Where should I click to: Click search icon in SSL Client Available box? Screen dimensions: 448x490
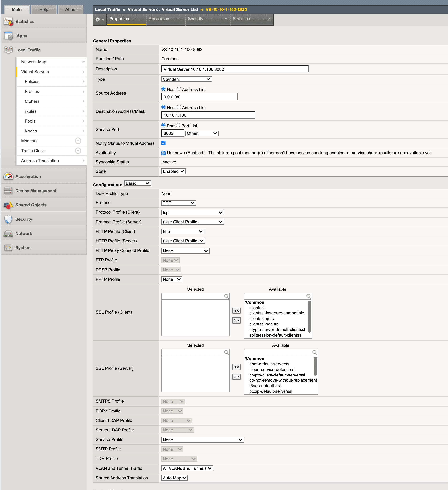point(308,296)
